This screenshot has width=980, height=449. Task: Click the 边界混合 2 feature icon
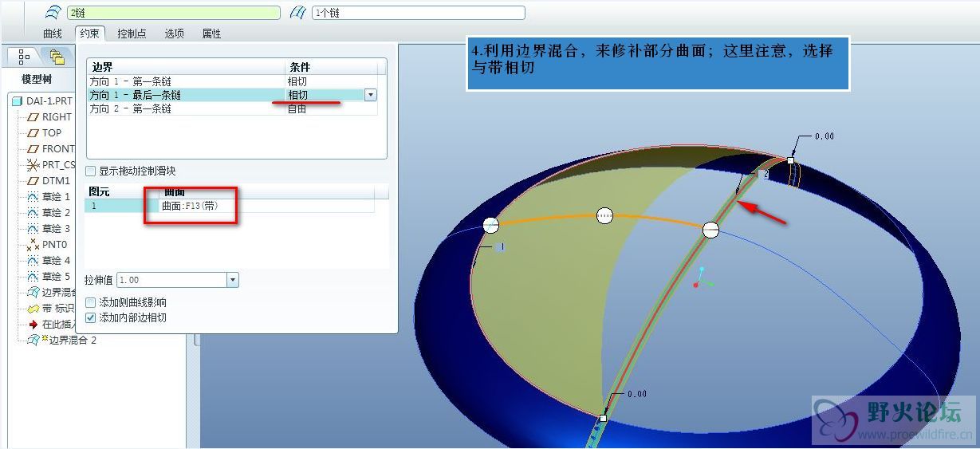tap(33, 340)
